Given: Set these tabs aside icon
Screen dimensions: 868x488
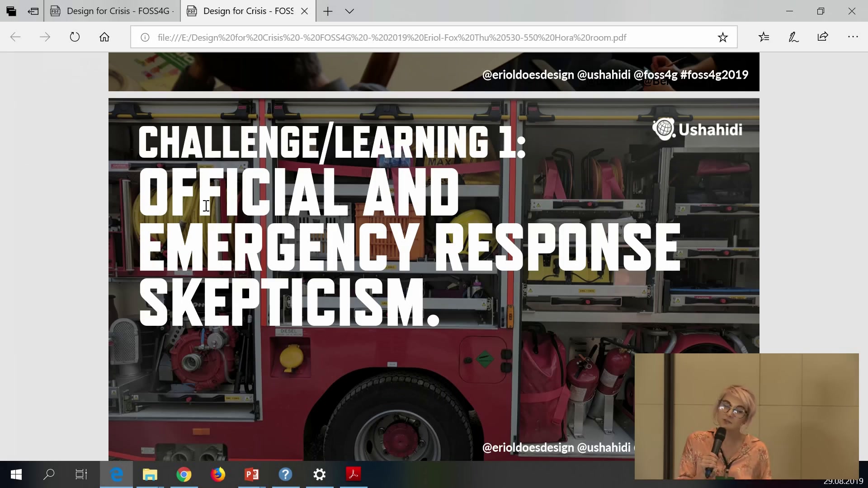Looking at the screenshot, I should [x=33, y=11].
